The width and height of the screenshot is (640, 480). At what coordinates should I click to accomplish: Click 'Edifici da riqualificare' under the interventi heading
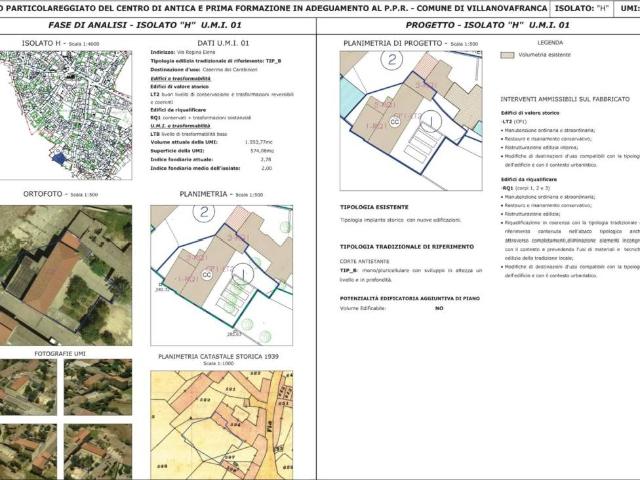pyautogui.click(x=529, y=180)
